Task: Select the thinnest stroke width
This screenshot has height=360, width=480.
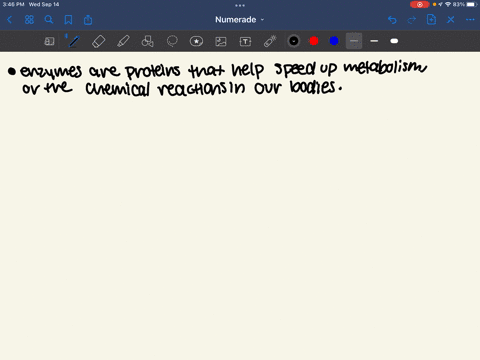Action: [x=354, y=41]
